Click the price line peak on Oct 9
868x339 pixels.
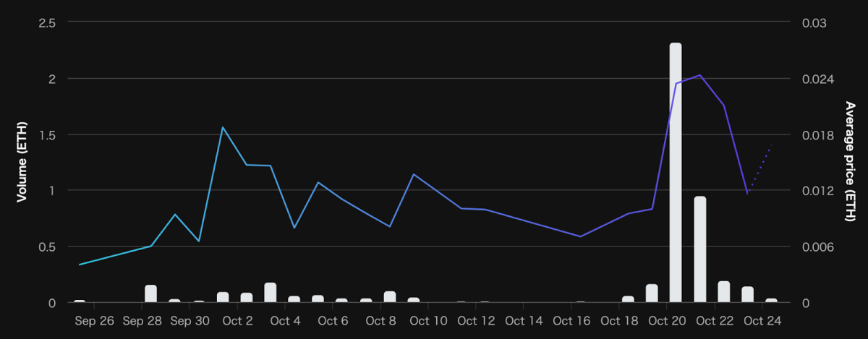pos(413,174)
